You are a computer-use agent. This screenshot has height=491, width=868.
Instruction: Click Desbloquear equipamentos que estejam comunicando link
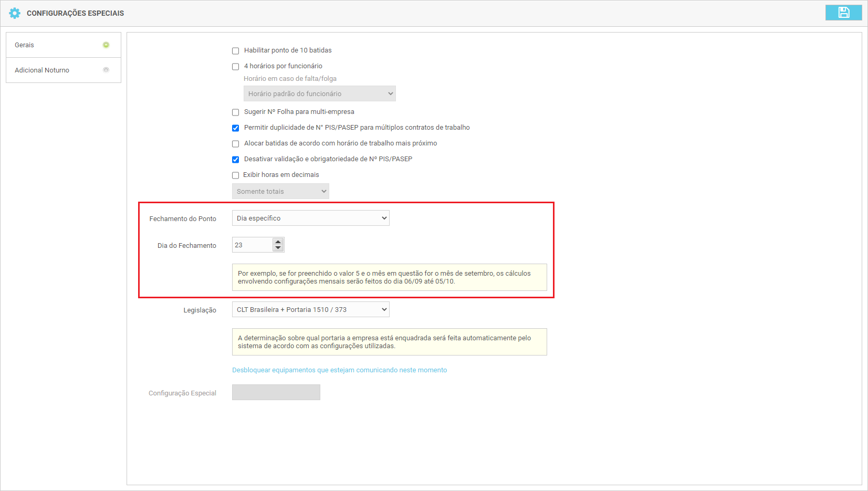(339, 370)
